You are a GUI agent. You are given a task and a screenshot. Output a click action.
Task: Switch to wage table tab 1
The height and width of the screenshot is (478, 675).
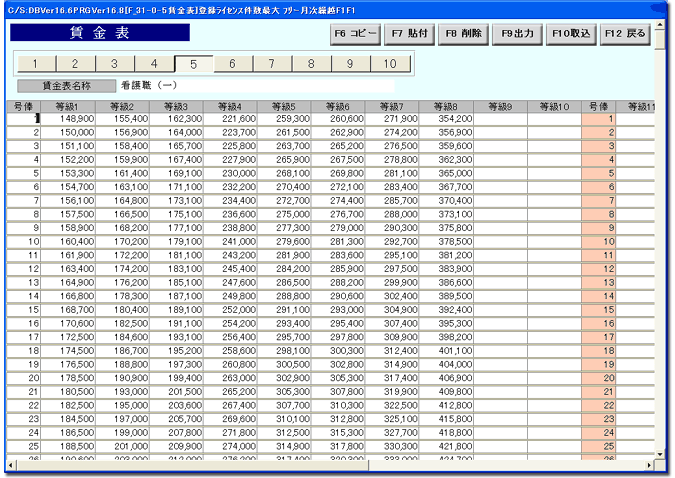tap(36, 64)
